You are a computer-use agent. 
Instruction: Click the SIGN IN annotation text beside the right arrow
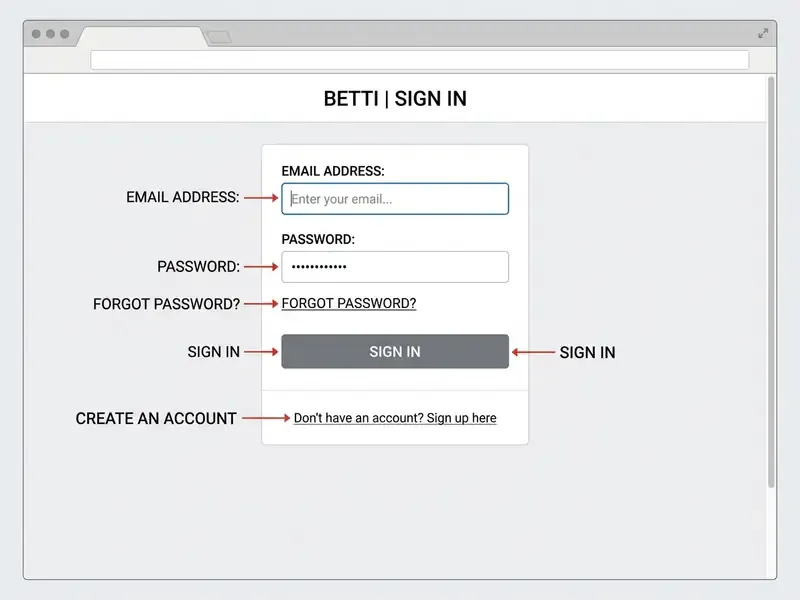tap(587, 353)
